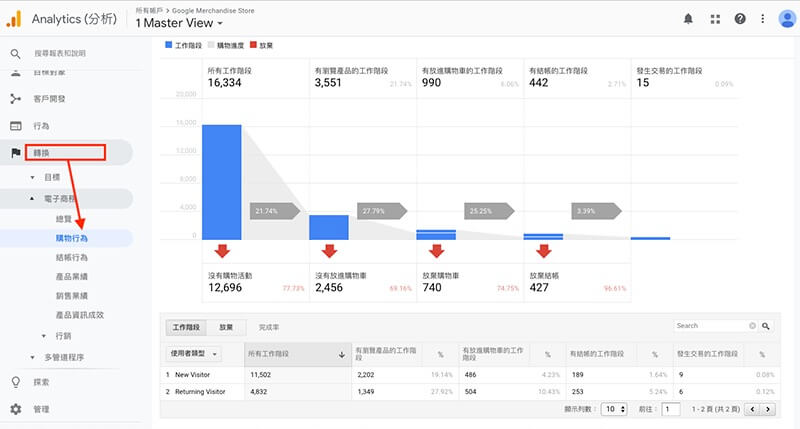Click red abandonment arrow above 沒有放進購物車
The image size is (800, 429).
click(x=329, y=251)
